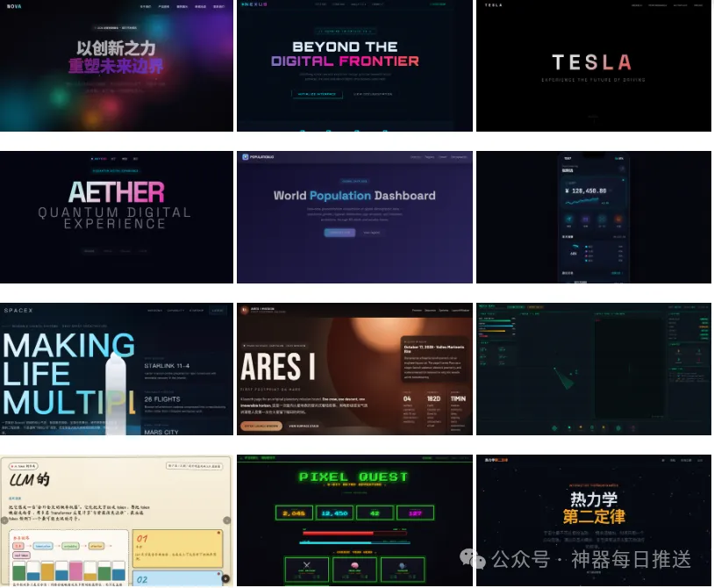This screenshot has width=714, height=588.
Task: Click the large TESLA gradient title
Action: pos(591,62)
